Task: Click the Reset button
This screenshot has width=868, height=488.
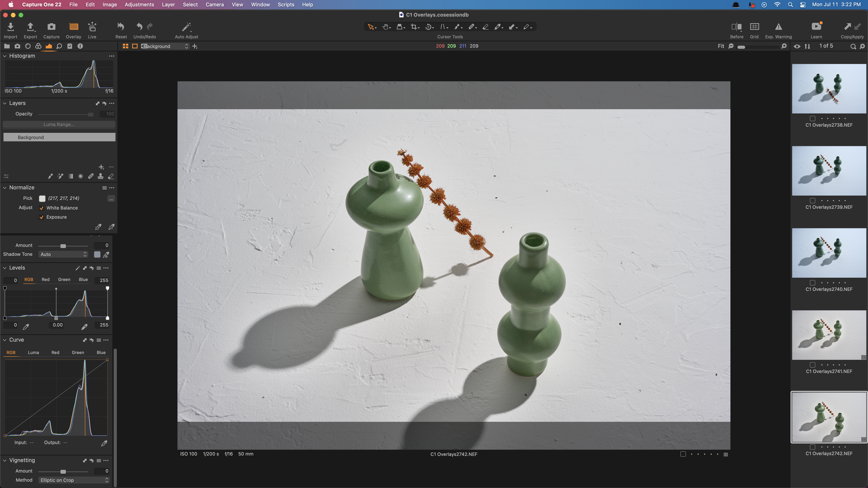Action: pos(121,27)
